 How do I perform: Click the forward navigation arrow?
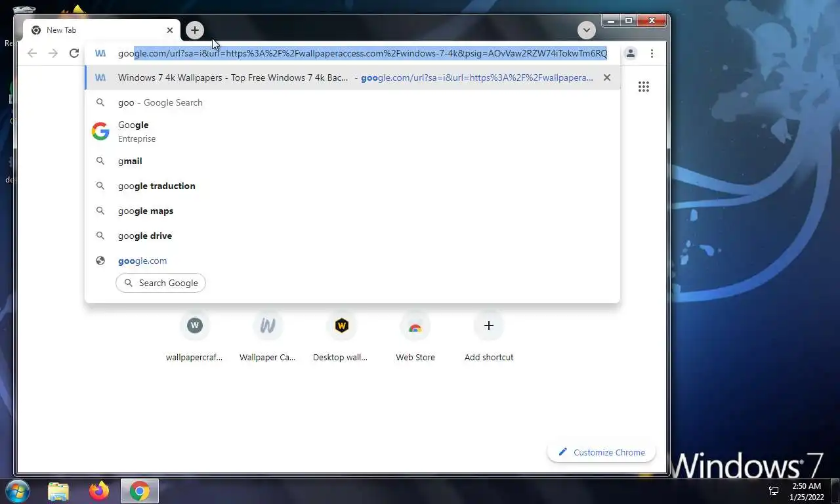point(53,53)
